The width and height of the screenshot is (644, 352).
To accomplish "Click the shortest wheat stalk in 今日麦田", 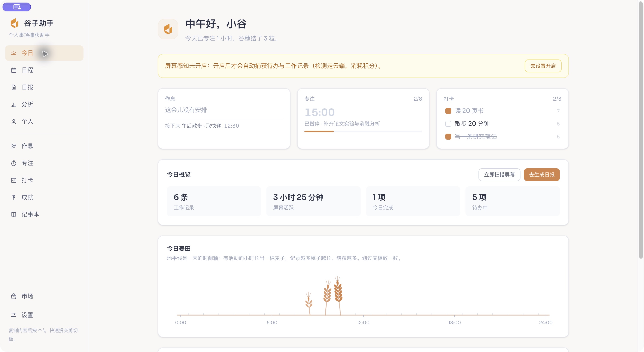I will coord(309,303).
